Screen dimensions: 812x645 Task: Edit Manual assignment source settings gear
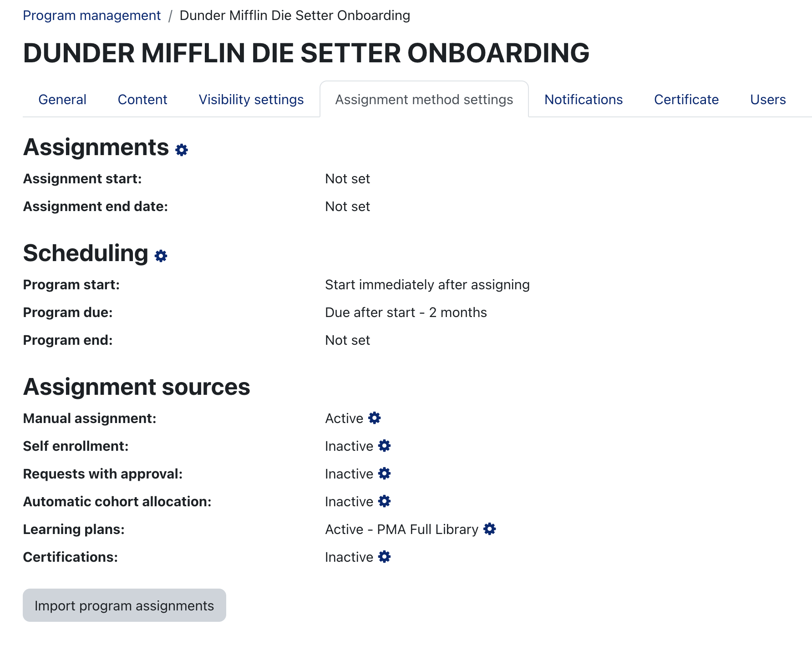coord(375,418)
